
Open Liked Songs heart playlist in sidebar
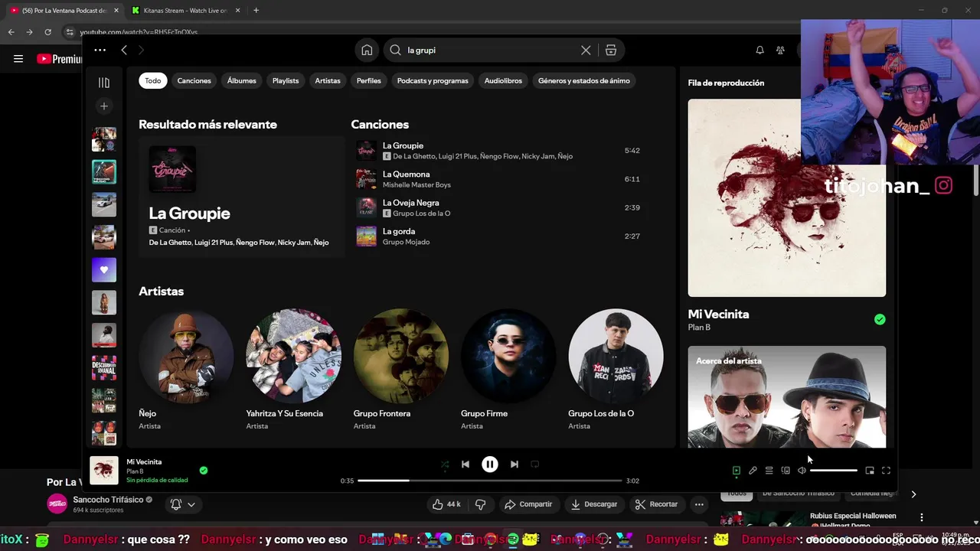(104, 269)
